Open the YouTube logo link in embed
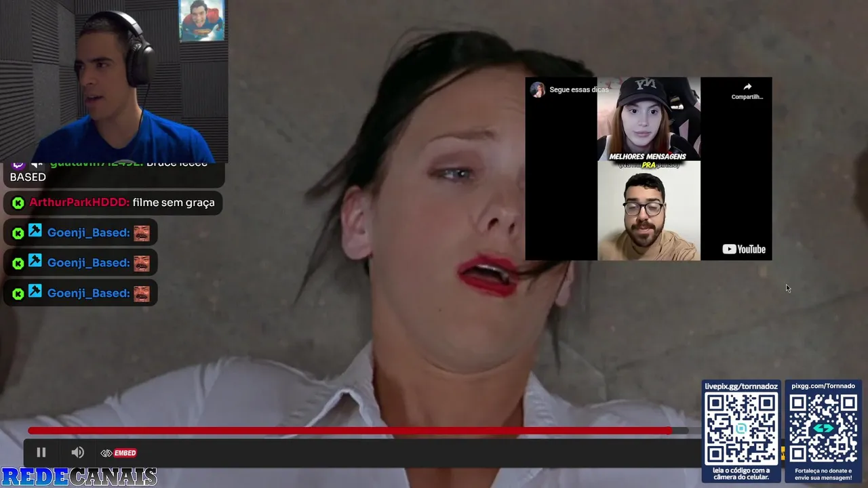This screenshot has width=868, height=488. tap(744, 249)
